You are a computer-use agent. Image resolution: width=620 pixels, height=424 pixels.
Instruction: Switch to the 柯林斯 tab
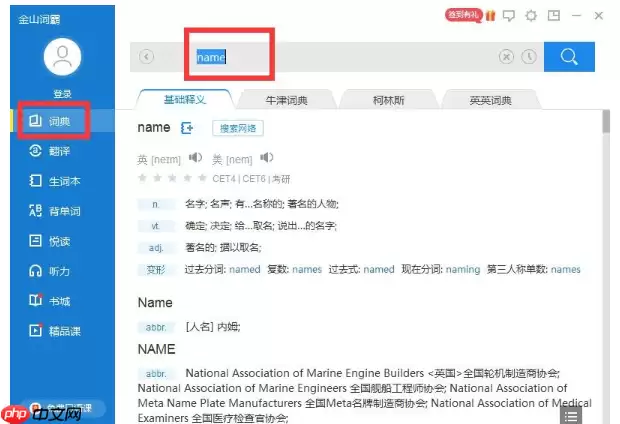click(389, 100)
